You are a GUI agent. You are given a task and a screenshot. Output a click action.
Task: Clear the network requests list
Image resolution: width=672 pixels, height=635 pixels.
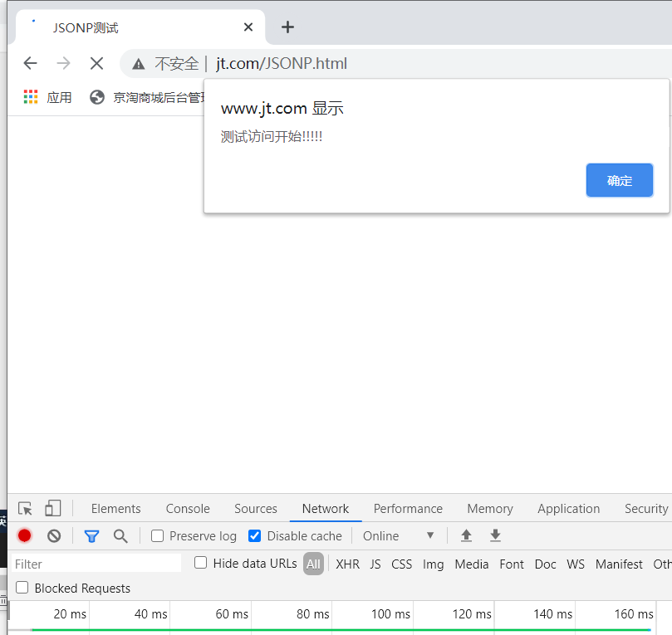tap(53, 535)
